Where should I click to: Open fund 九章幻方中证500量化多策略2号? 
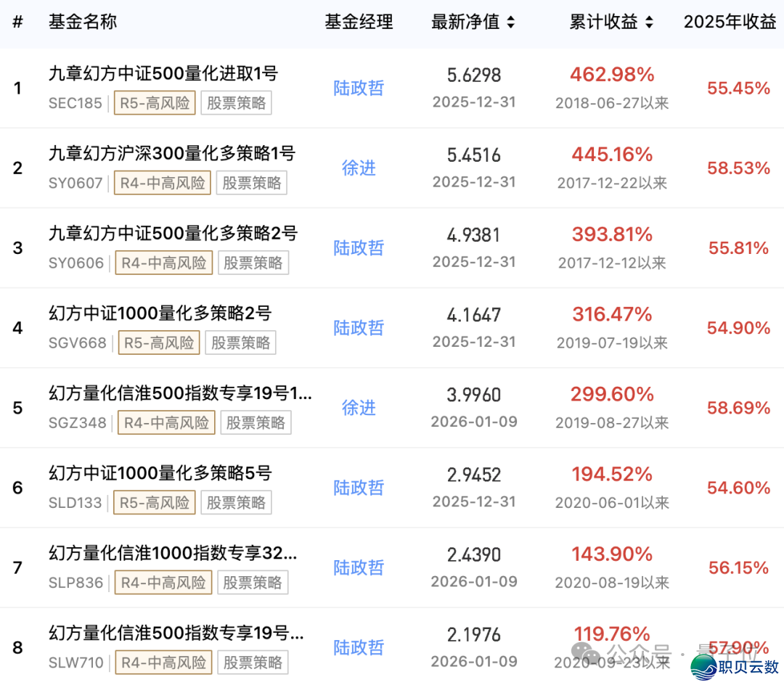tap(173, 233)
